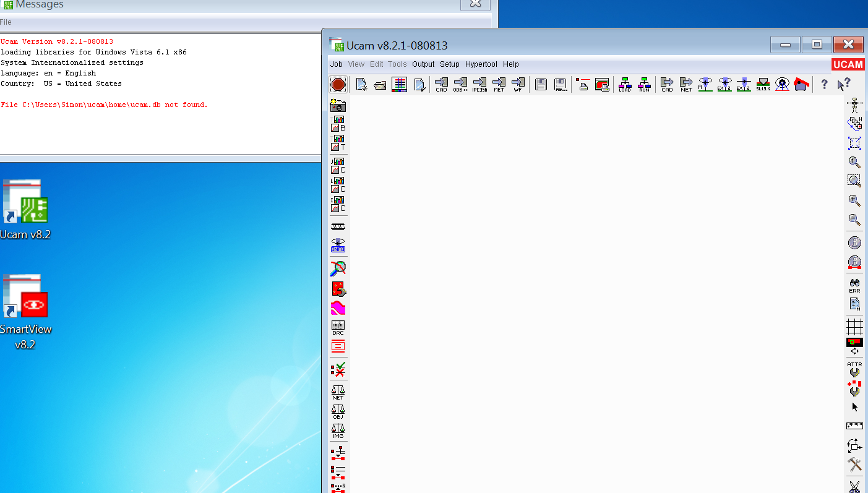Click the IMG compare scales icon

(338, 431)
